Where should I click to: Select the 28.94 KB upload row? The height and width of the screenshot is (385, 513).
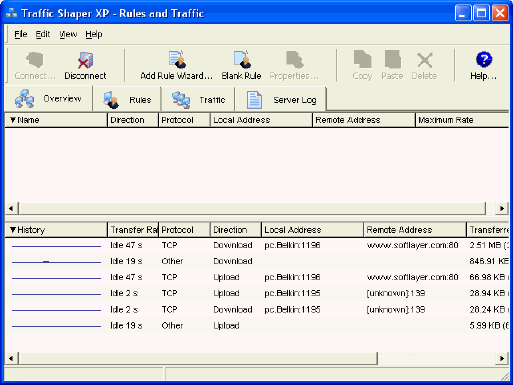pyautogui.click(x=257, y=293)
